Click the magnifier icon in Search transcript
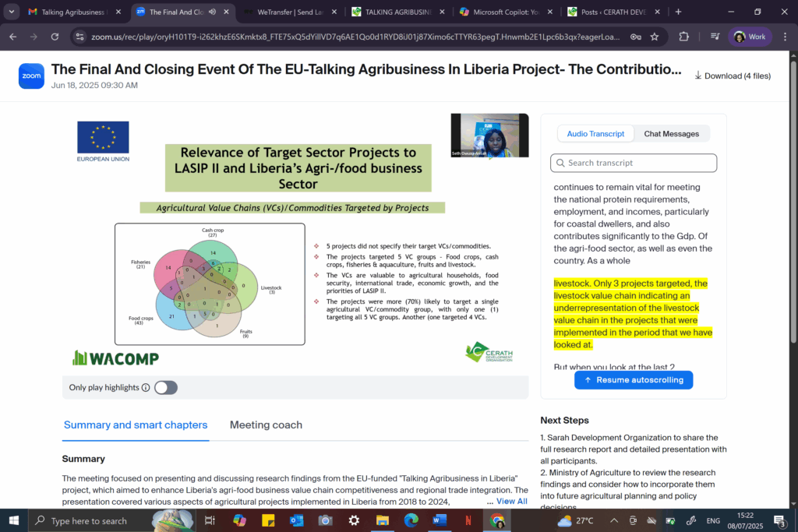 [x=560, y=163]
